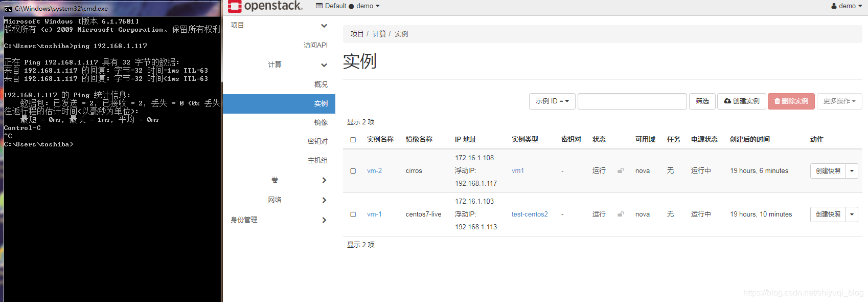
Task: Open 镜像 in sidebar
Action: pos(321,123)
